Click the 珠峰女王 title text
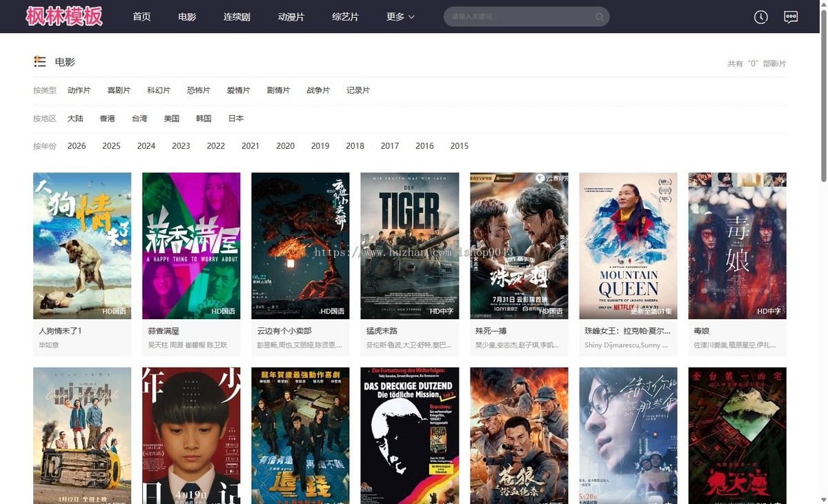Image resolution: width=828 pixels, height=504 pixels. (x=627, y=331)
